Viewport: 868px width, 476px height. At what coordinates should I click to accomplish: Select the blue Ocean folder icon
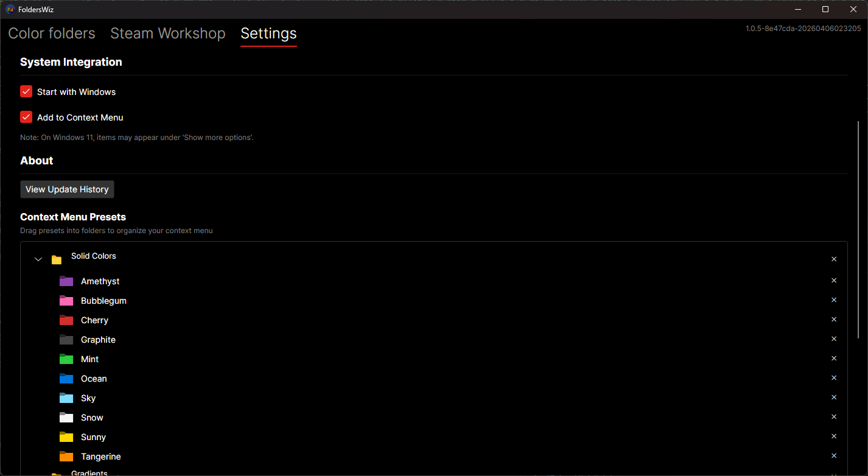coord(66,379)
